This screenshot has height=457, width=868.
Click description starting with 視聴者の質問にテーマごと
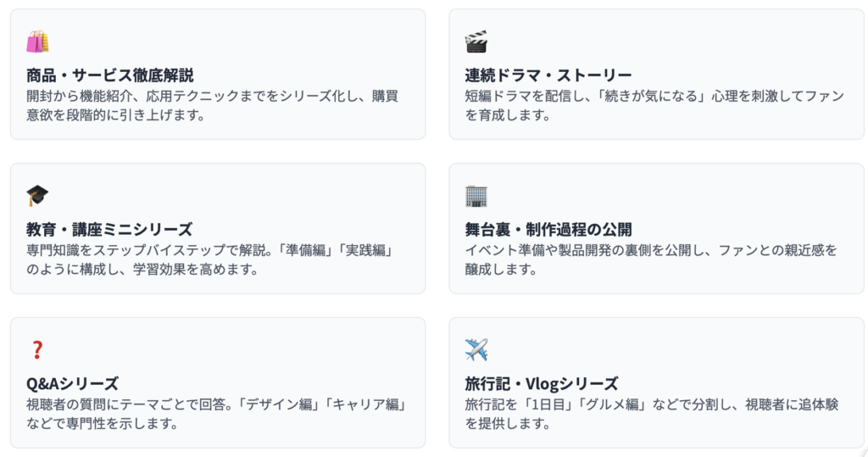tap(215, 404)
